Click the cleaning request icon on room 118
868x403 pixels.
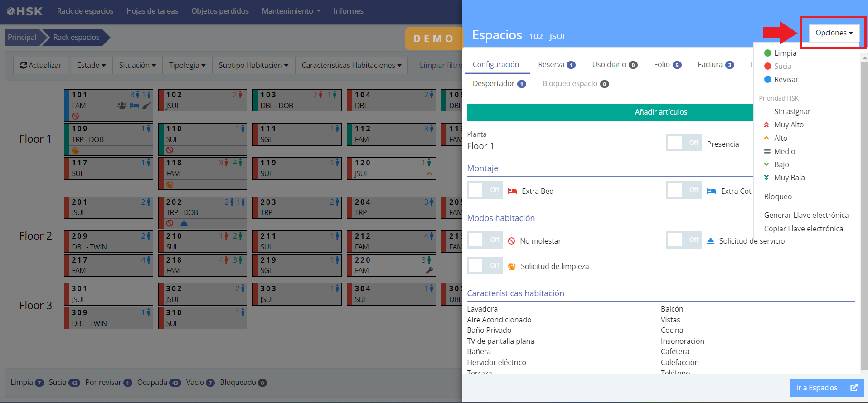click(x=170, y=185)
